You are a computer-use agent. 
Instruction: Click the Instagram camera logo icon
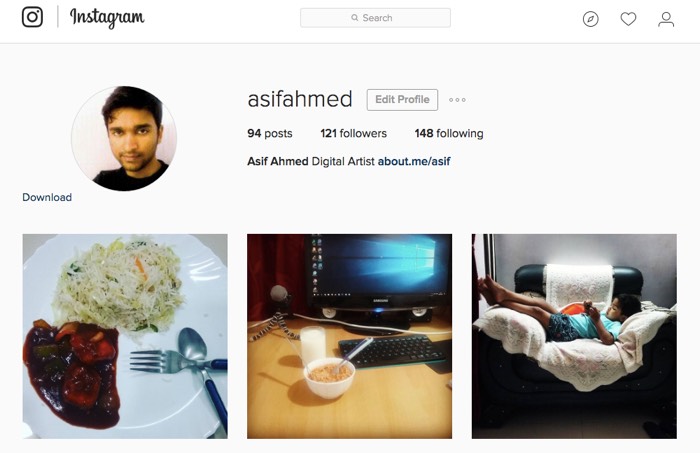click(x=33, y=17)
